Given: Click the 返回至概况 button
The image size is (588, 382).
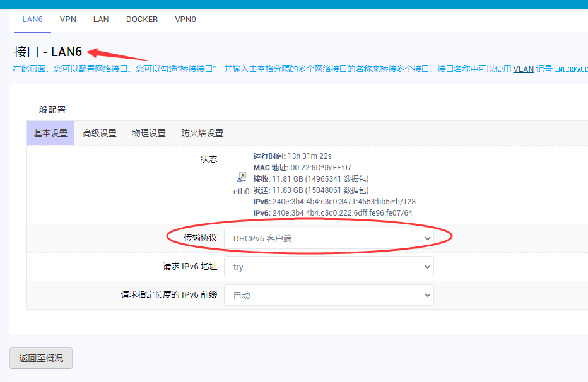Looking at the screenshot, I should pyautogui.click(x=41, y=358).
